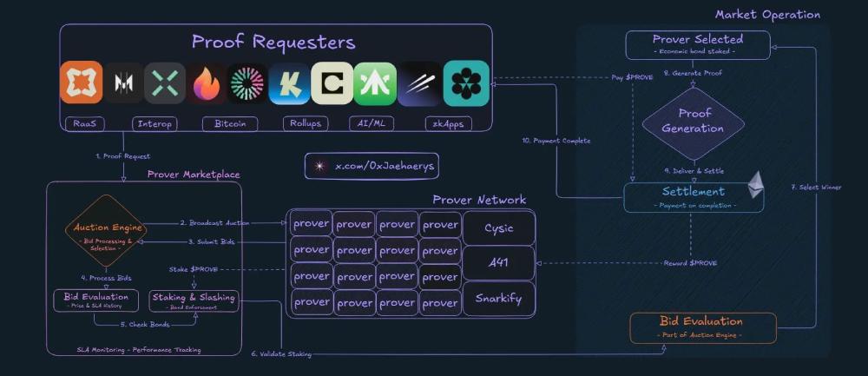Click the Bitcoin category tag
Viewport: 868px width, 376px height.
pos(230,123)
